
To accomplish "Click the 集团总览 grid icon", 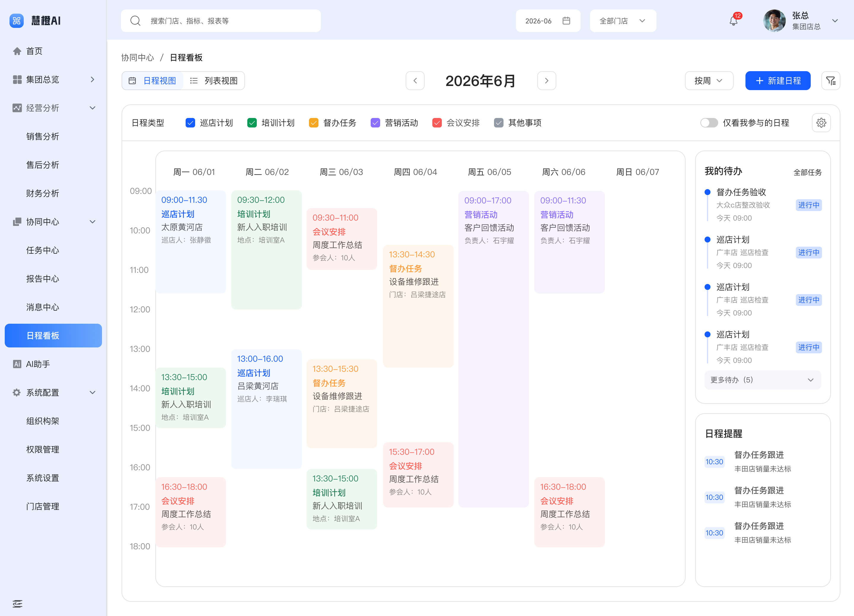I will [17, 79].
